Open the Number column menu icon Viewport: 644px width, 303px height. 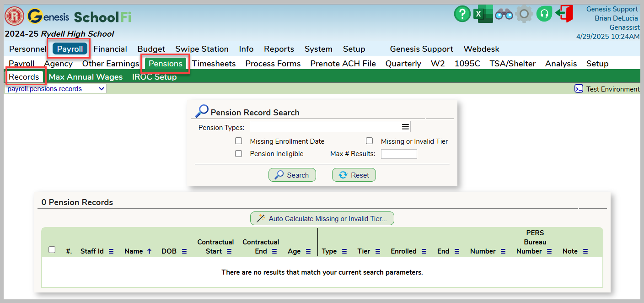coord(503,251)
